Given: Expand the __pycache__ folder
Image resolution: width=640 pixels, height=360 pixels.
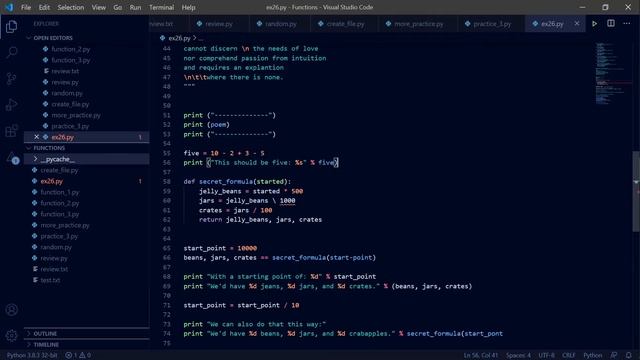Looking at the screenshot, I should [57, 159].
